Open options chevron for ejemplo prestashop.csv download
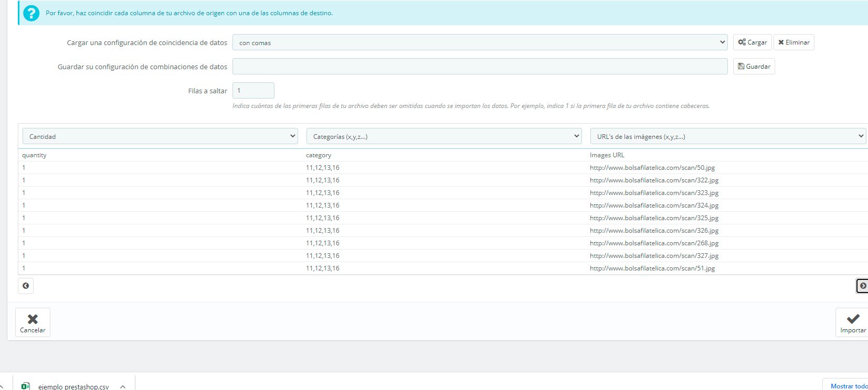868x390 pixels. click(x=123, y=386)
